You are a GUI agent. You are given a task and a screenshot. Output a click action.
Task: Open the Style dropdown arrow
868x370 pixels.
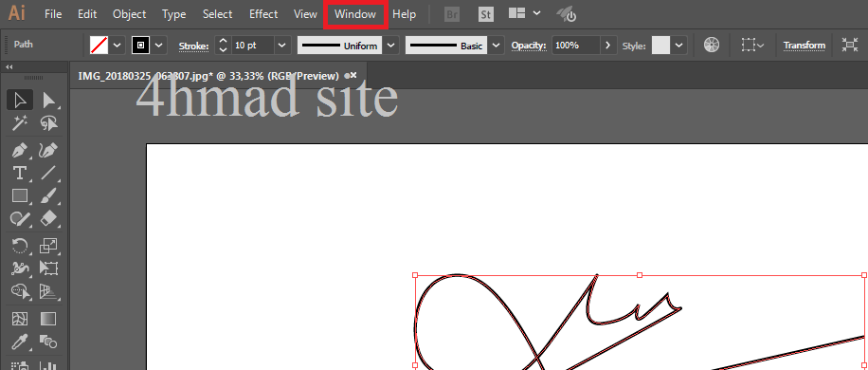679,46
